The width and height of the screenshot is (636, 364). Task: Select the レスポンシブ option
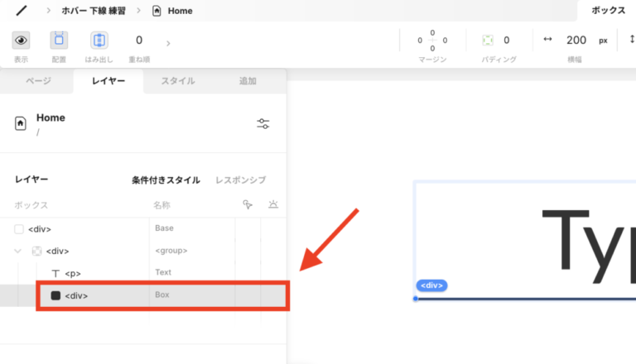(241, 180)
